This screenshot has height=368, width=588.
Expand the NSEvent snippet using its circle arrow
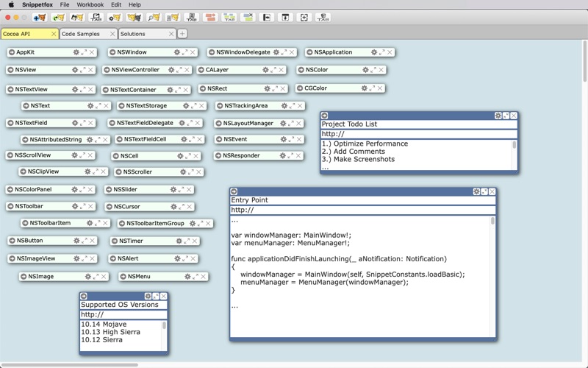click(219, 139)
